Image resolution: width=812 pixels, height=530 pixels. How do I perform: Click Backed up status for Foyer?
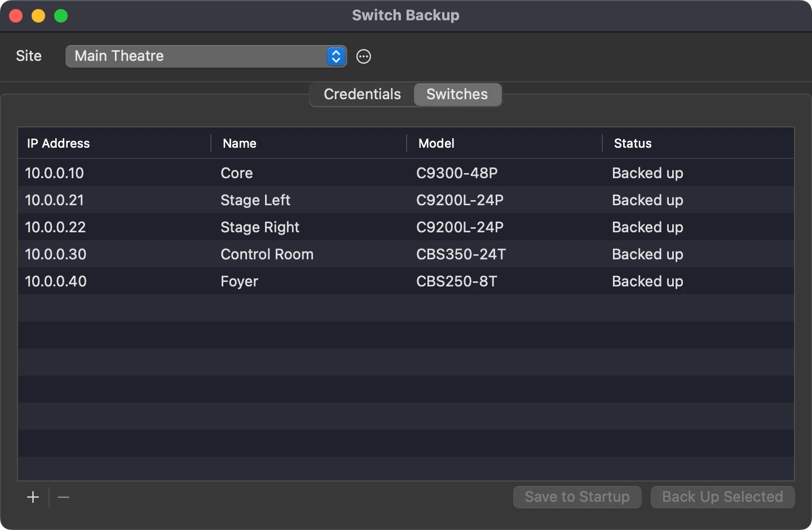(648, 281)
